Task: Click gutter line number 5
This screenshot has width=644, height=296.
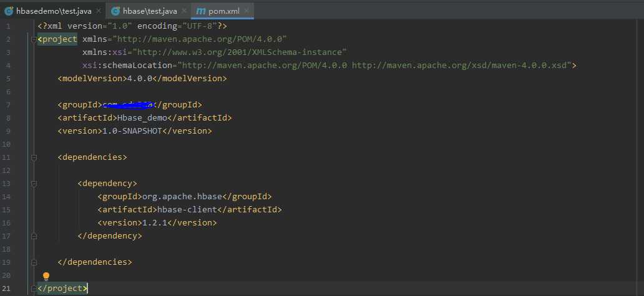Action: click(x=9, y=79)
